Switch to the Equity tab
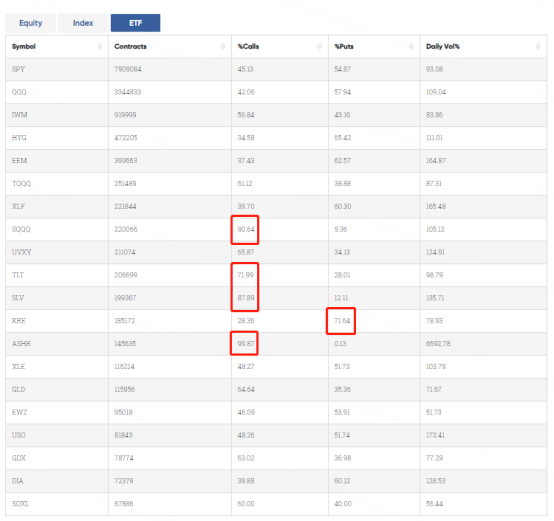Screen dimensions: 554x521 tap(30, 23)
